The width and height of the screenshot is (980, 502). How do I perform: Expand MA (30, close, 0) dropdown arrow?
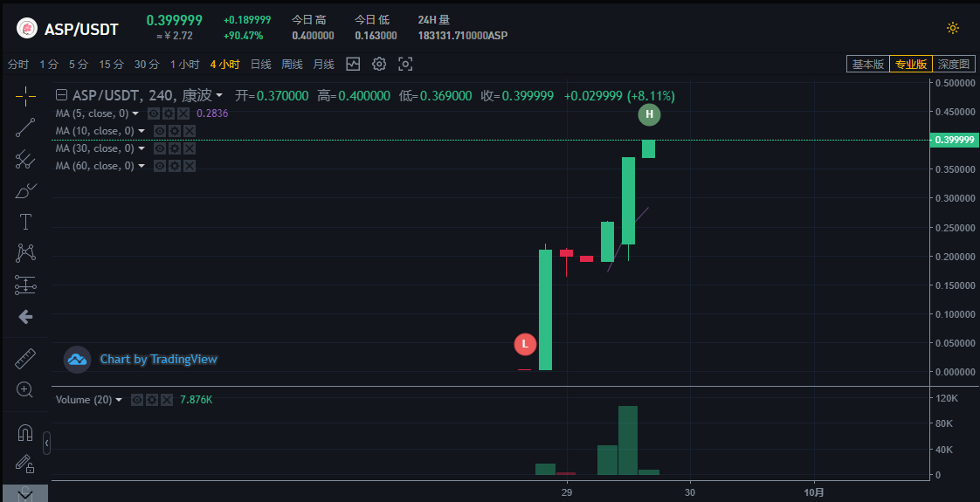coord(141,148)
